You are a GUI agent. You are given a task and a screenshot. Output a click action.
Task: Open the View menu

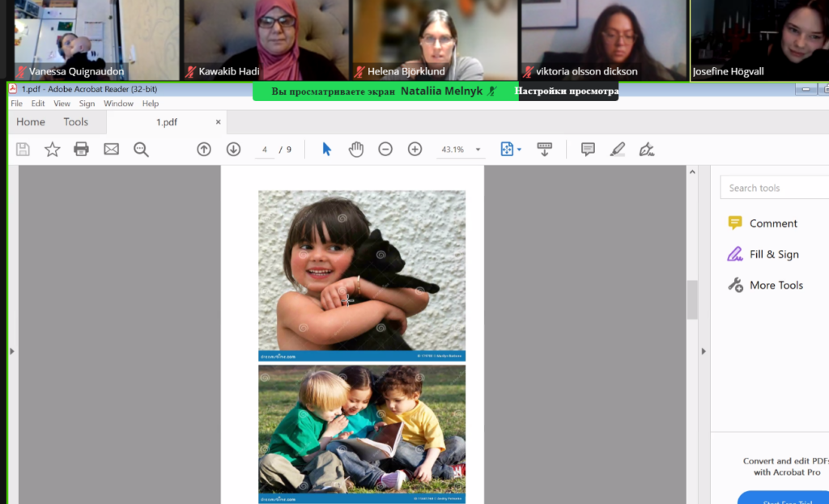coord(62,104)
